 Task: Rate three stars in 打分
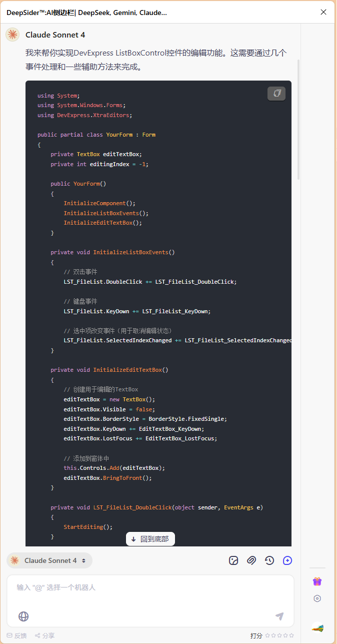click(279, 635)
